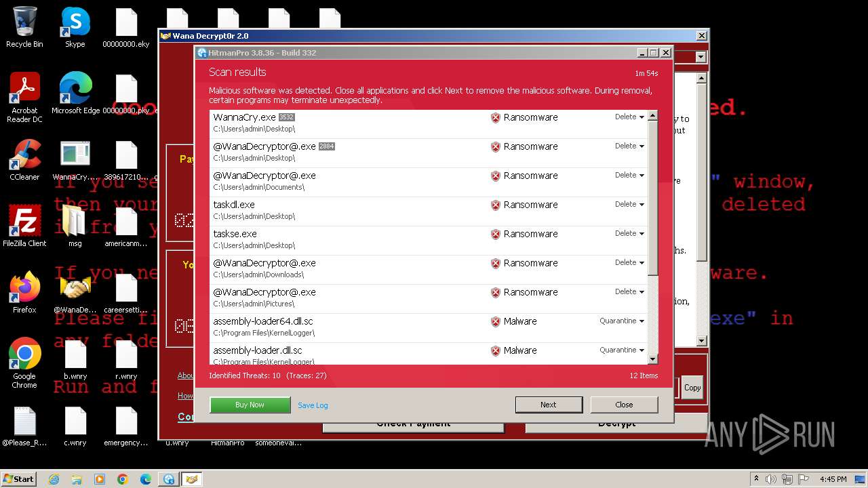Image resolution: width=868 pixels, height=488 pixels.
Task: Open FileZilla Client desktop shortcut
Action: (x=24, y=226)
